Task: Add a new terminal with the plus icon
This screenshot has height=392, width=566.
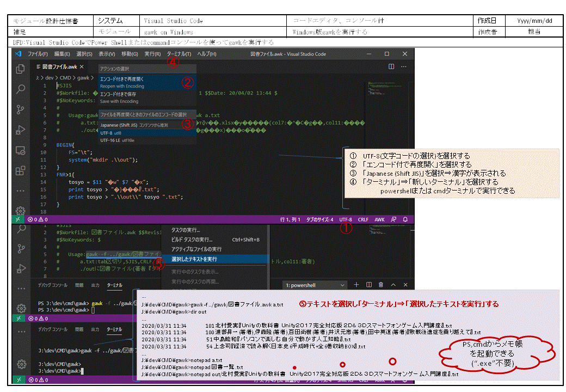Action: click(356, 285)
